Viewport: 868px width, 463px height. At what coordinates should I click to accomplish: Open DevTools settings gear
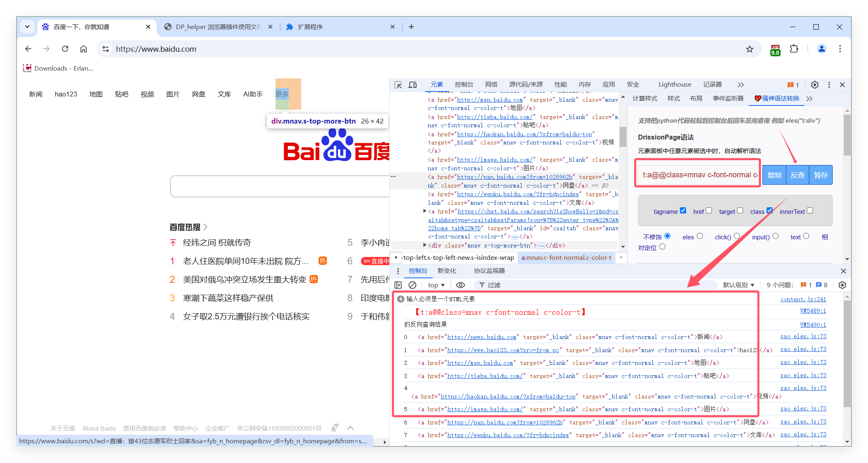click(x=815, y=85)
